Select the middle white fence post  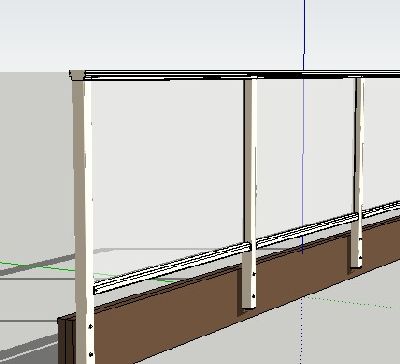pos(250,193)
